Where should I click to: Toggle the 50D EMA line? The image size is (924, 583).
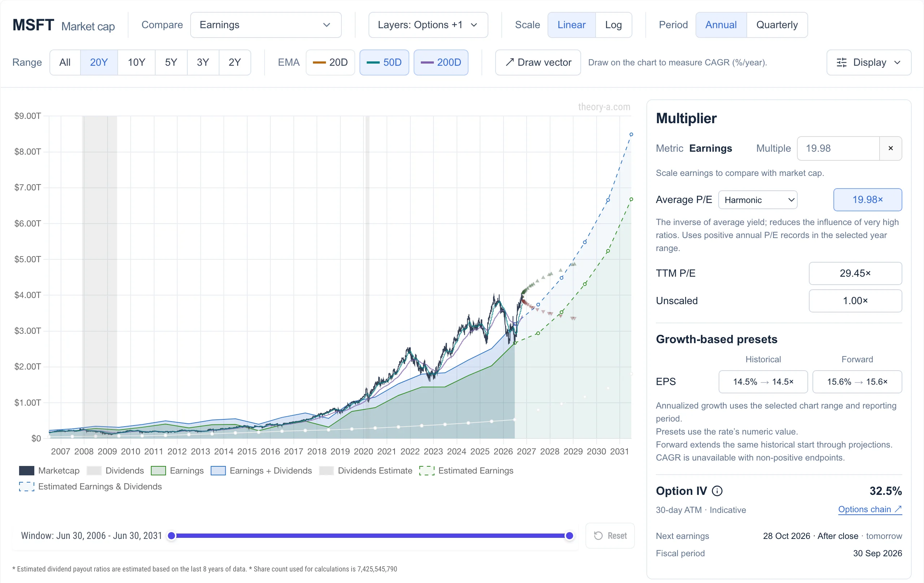click(x=384, y=62)
